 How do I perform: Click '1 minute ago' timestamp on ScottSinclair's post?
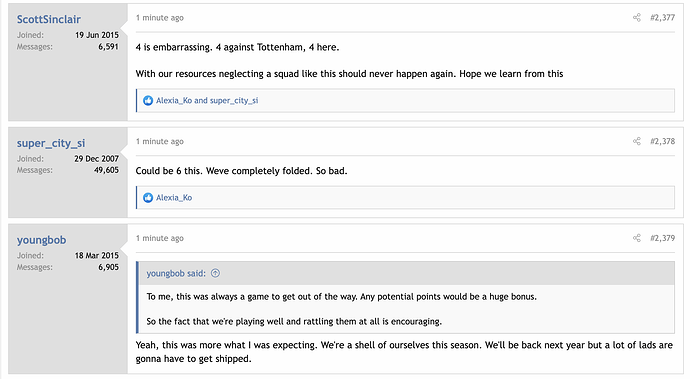[x=160, y=18]
